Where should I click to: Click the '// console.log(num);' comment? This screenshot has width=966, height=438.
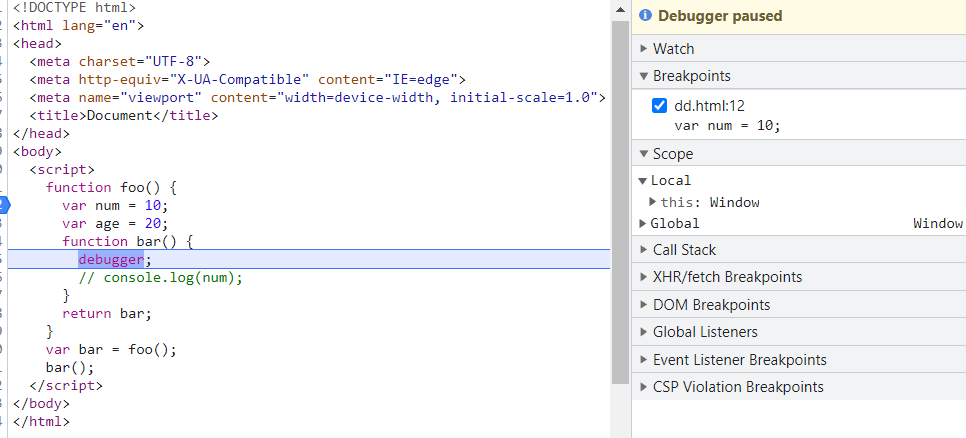[161, 277]
